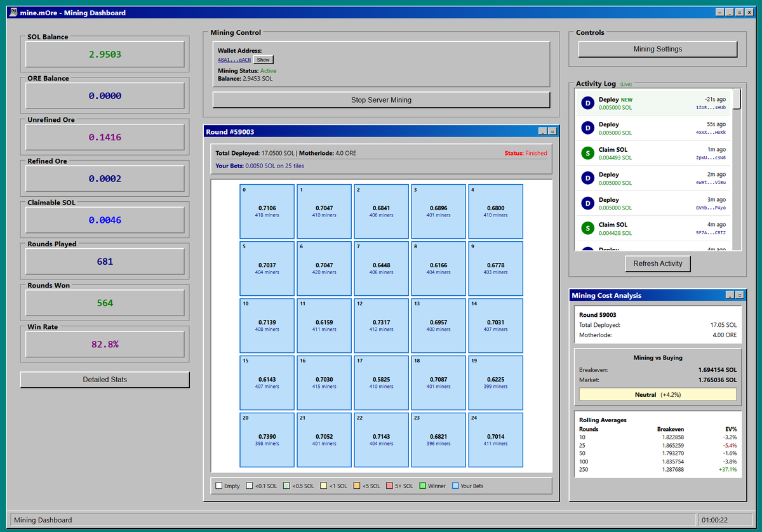Click the Your Bets legend swatch
This screenshot has width=762, height=532.
[x=455, y=486]
